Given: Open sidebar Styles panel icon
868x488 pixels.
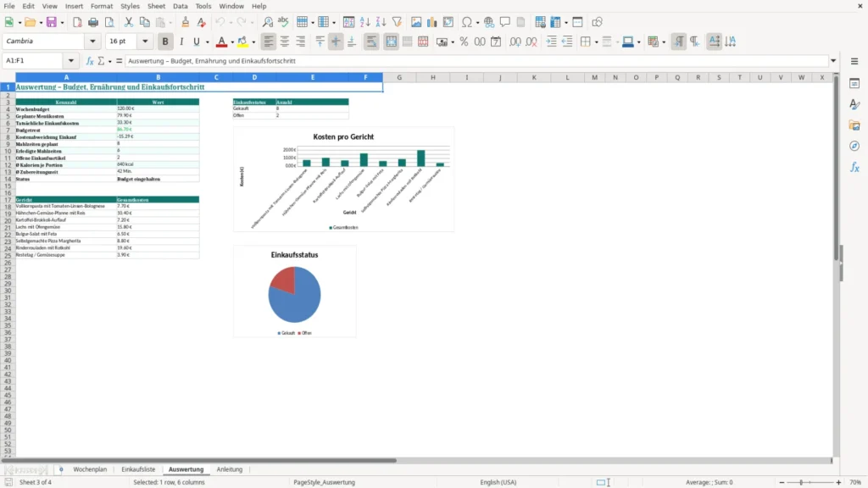Looking at the screenshot, I should pos(854,104).
